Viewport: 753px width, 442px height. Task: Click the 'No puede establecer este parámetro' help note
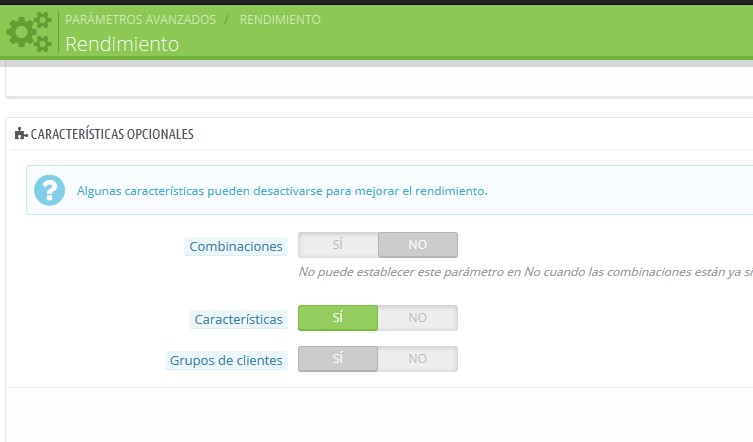tap(525, 272)
